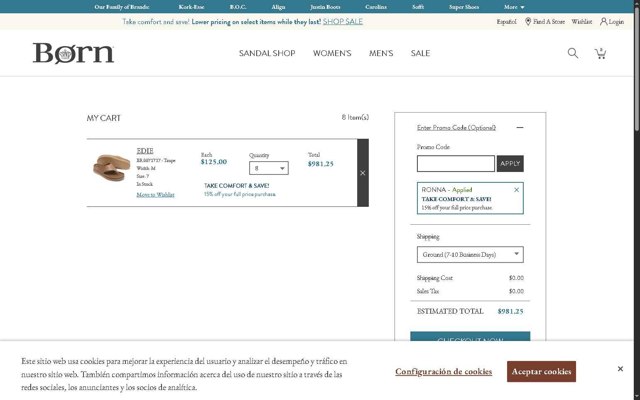This screenshot has height=400, width=640.
Task: Click the each price $125.00
Action: [x=213, y=162]
